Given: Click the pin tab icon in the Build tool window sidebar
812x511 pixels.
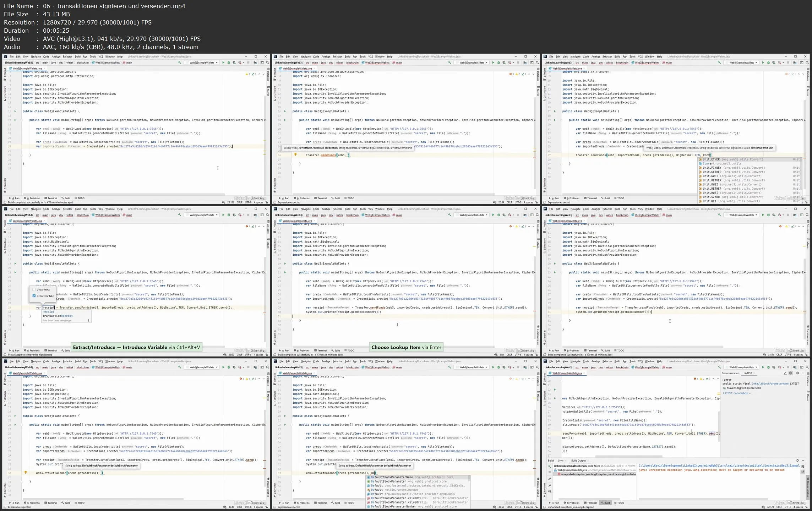Looking at the screenshot, I should tap(550, 485).
